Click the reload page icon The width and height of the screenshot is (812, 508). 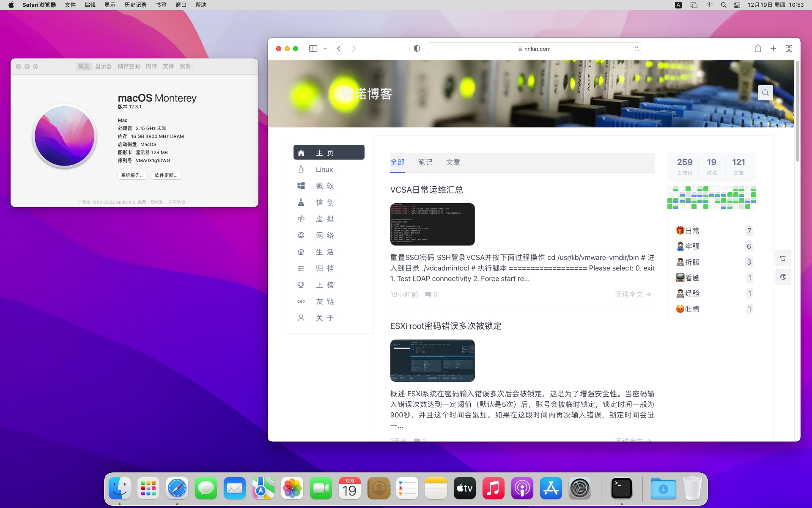click(x=636, y=49)
